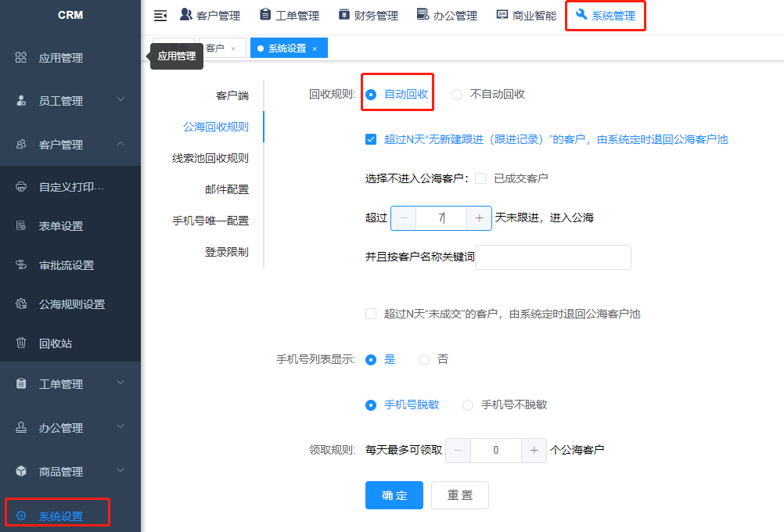
Task: Open the 财务管理 top menu
Action: click(368, 16)
